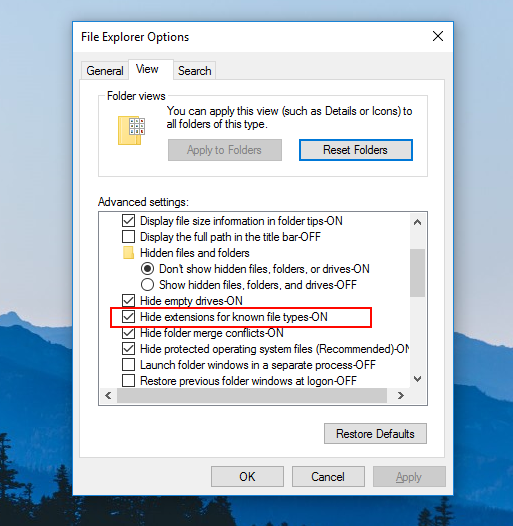
Task: Click the up arrow of vertical scrollbar
Action: [x=417, y=222]
